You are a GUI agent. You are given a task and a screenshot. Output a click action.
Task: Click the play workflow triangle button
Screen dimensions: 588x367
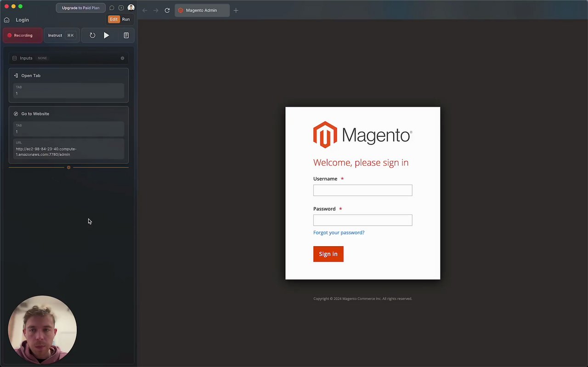[x=107, y=35]
